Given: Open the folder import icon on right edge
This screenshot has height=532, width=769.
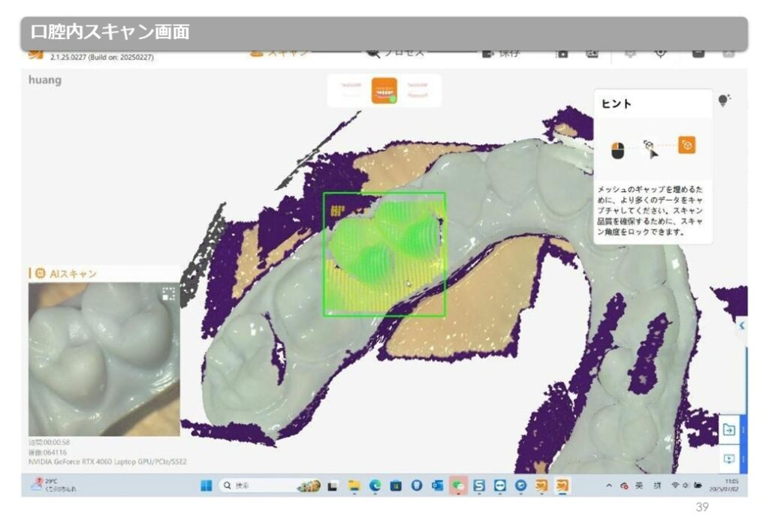Looking at the screenshot, I should click(728, 430).
